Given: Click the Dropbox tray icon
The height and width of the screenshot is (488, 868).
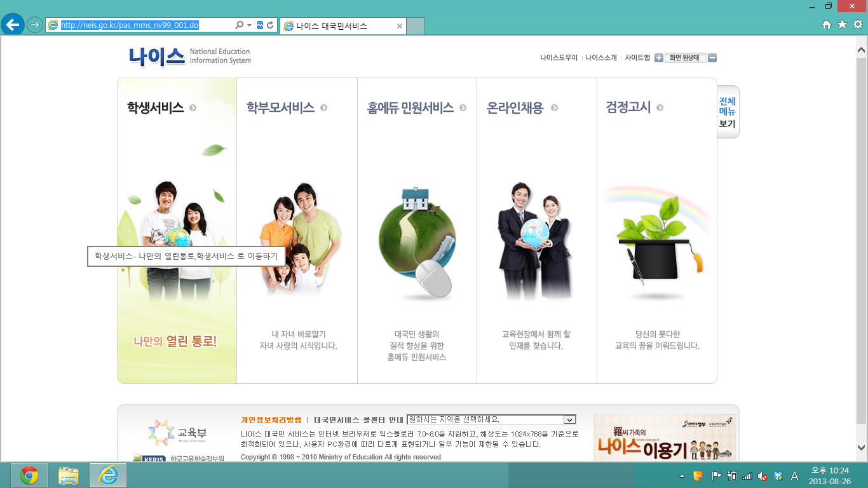Looking at the screenshot, I should tap(778, 476).
